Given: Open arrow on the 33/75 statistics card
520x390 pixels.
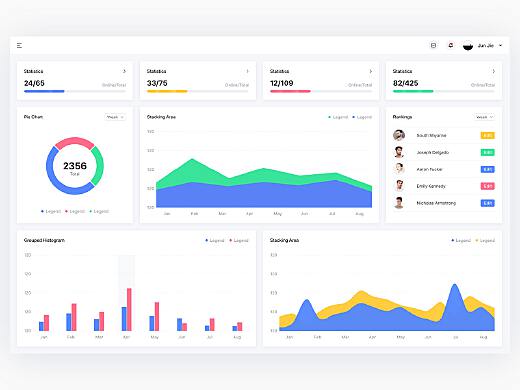Looking at the screenshot, I should (x=247, y=71).
